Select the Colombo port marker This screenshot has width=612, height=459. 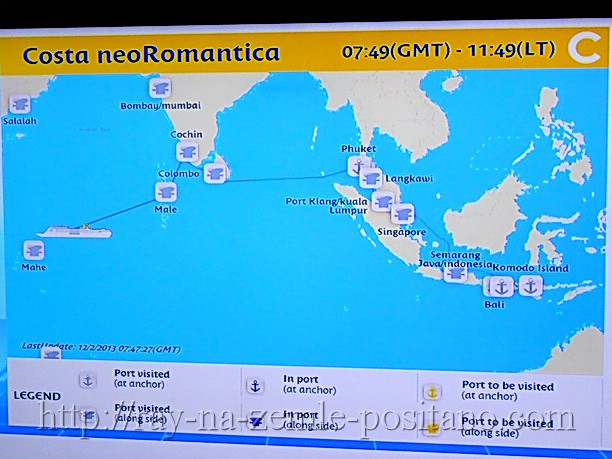click(215, 173)
